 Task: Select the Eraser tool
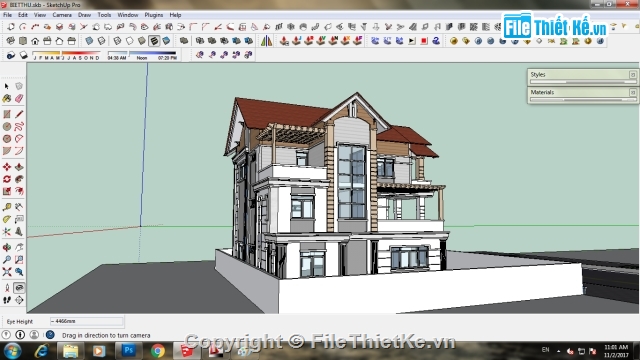19,98
